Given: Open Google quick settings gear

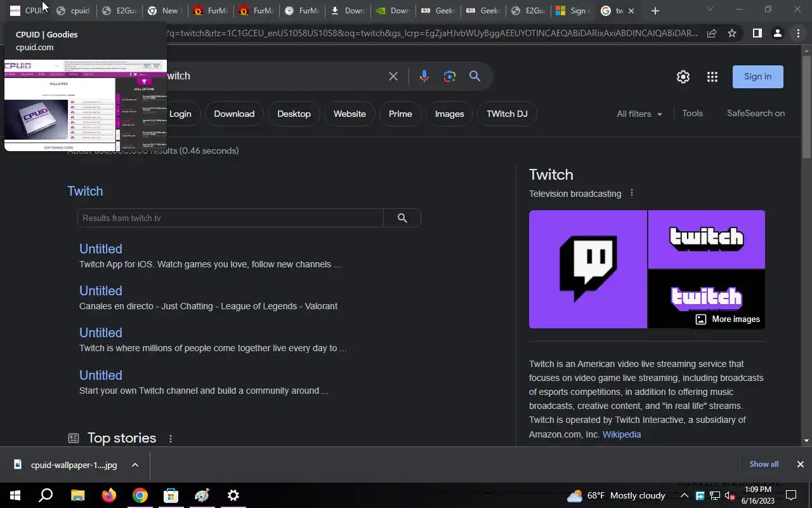Looking at the screenshot, I should [683, 77].
